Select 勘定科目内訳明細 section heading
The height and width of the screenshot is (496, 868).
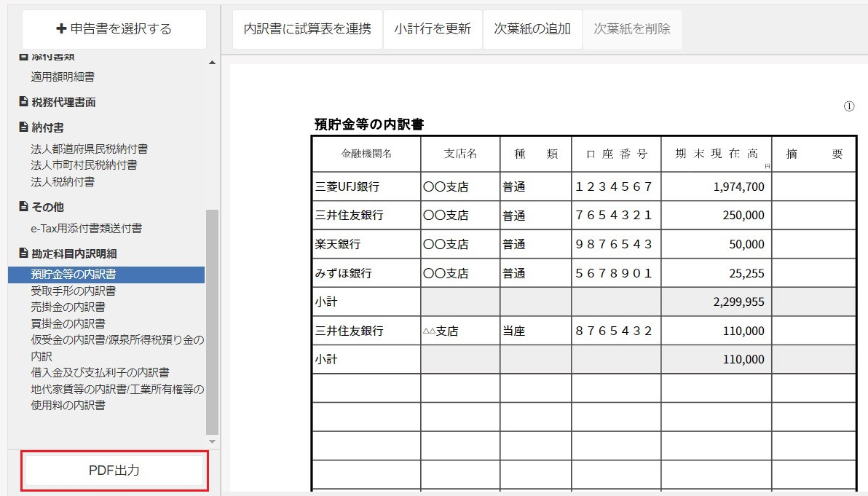tap(74, 254)
